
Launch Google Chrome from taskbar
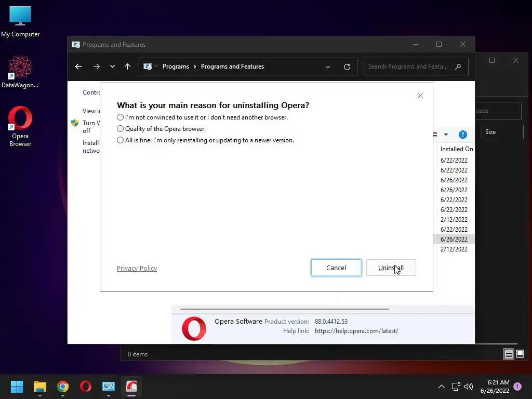(63, 387)
